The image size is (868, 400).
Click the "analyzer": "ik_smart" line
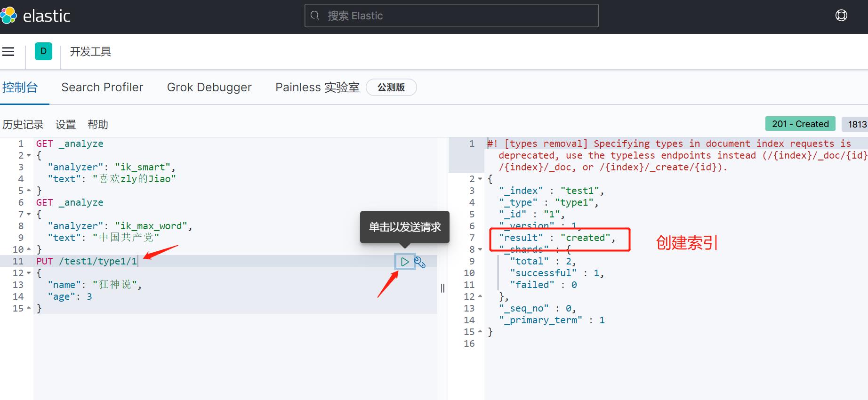[112, 167]
